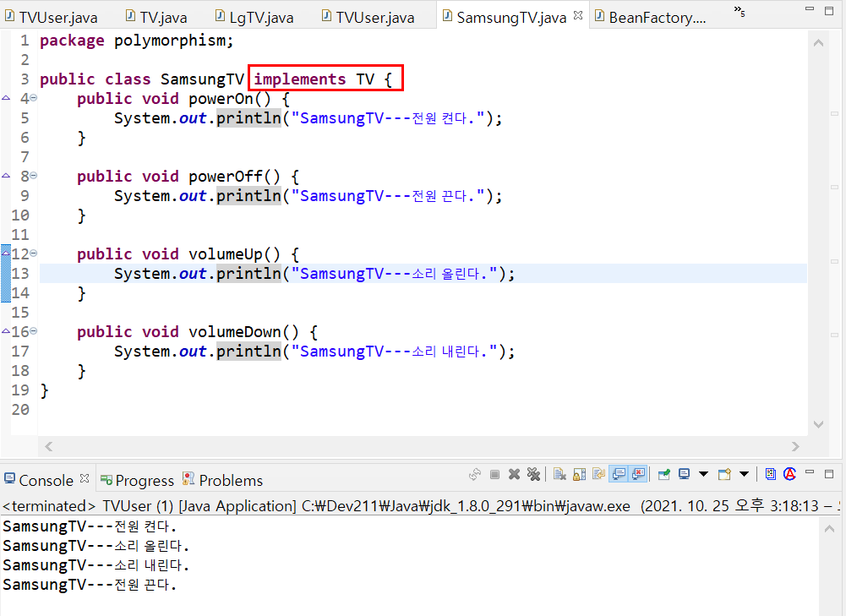Image resolution: width=846 pixels, height=616 pixels.
Task: Click Remove All Terminated Launches double-X icon
Action: 533,474
